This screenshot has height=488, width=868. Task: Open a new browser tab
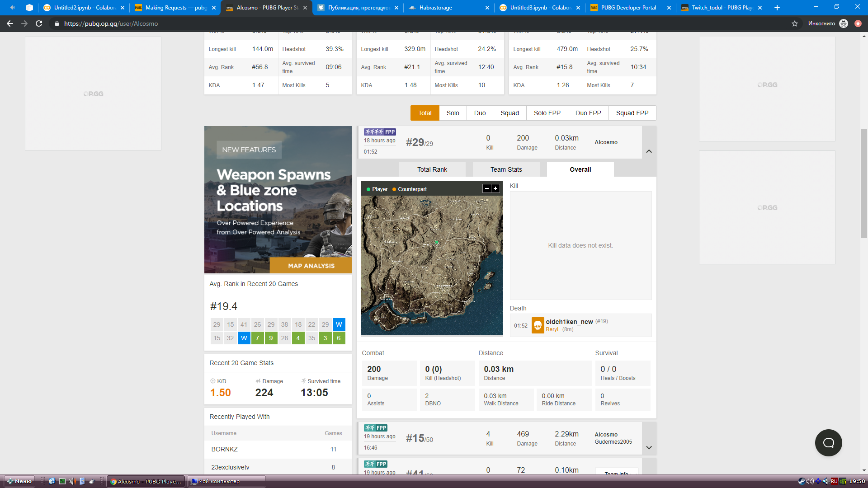tap(777, 8)
